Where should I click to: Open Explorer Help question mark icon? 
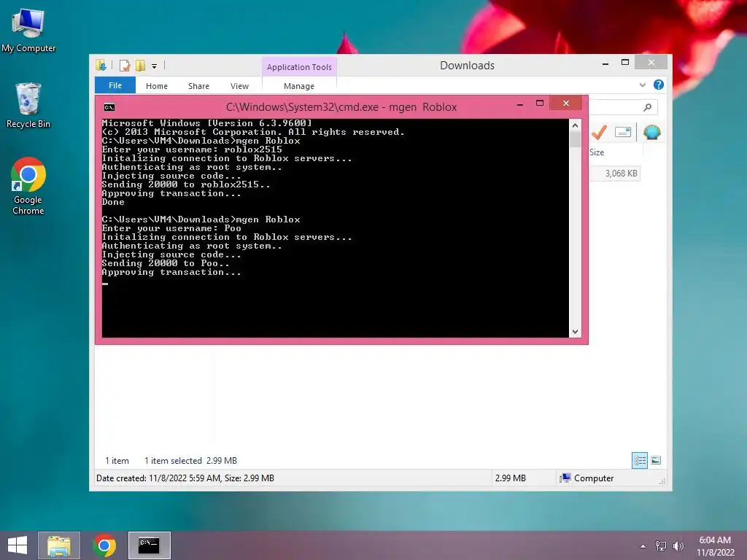tap(659, 85)
